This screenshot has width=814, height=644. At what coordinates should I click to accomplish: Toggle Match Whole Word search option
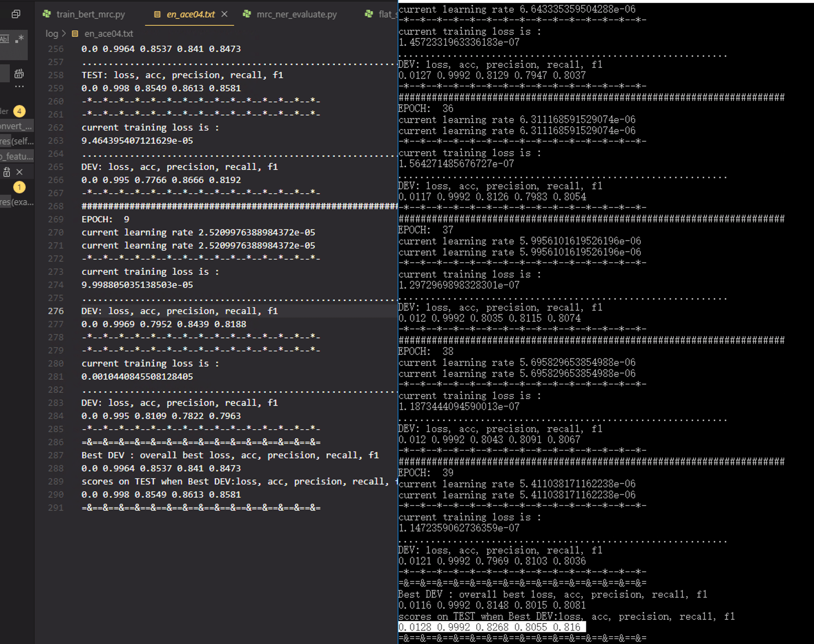tap(4, 39)
